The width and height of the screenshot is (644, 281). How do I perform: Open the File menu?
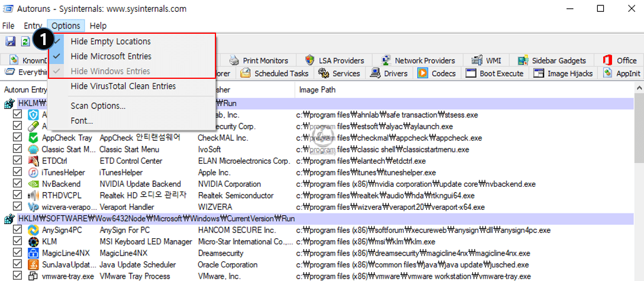click(x=8, y=25)
